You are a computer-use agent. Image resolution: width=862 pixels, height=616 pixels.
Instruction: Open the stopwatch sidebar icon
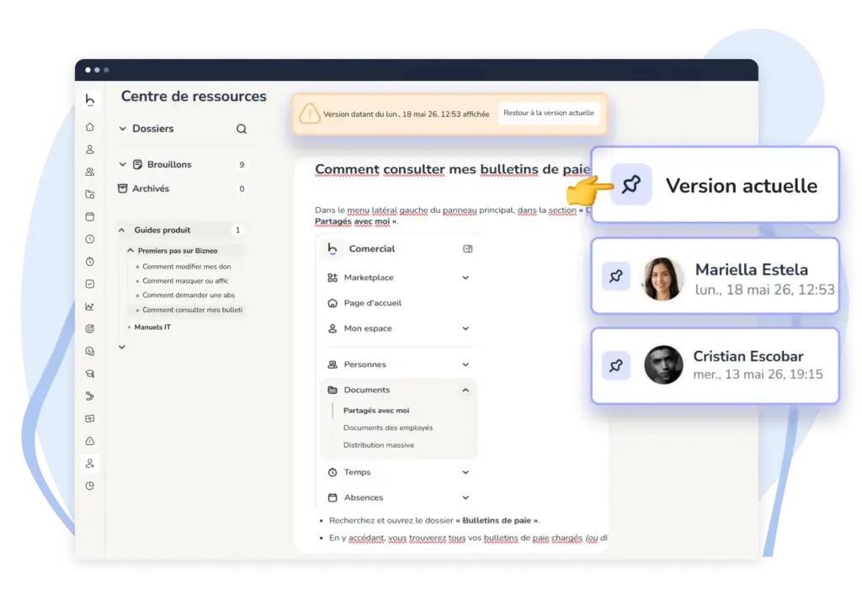tap(89, 262)
